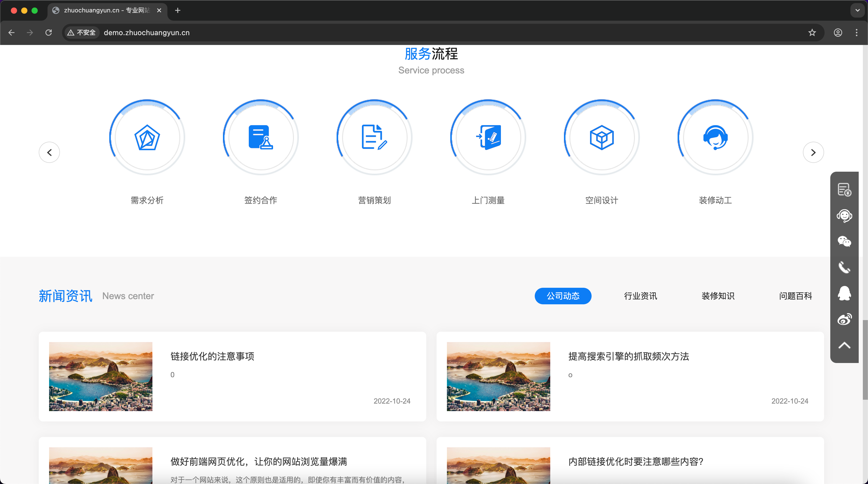Click the 空间设计 cube icon
The width and height of the screenshot is (868, 484).
(x=601, y=137)
